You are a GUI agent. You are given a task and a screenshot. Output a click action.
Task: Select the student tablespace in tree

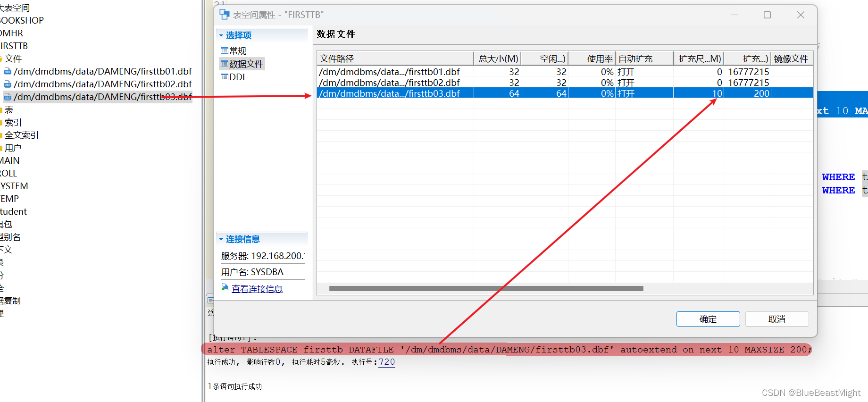tap(13, 211)
